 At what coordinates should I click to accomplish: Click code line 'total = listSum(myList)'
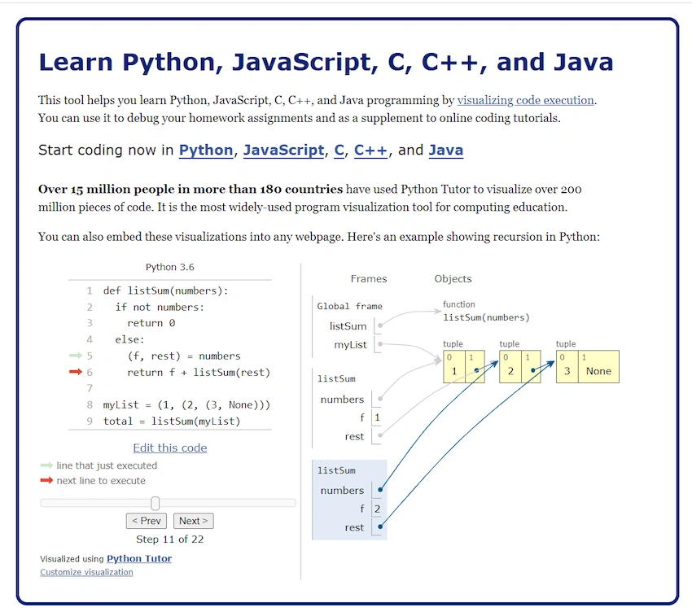pyautogui.click(x=172, y=421)
